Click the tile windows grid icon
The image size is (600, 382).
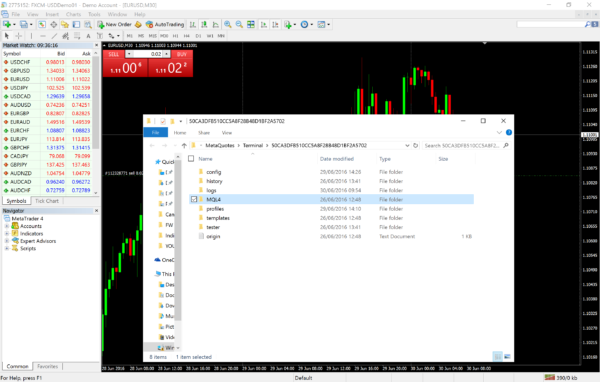pos(251,24)
